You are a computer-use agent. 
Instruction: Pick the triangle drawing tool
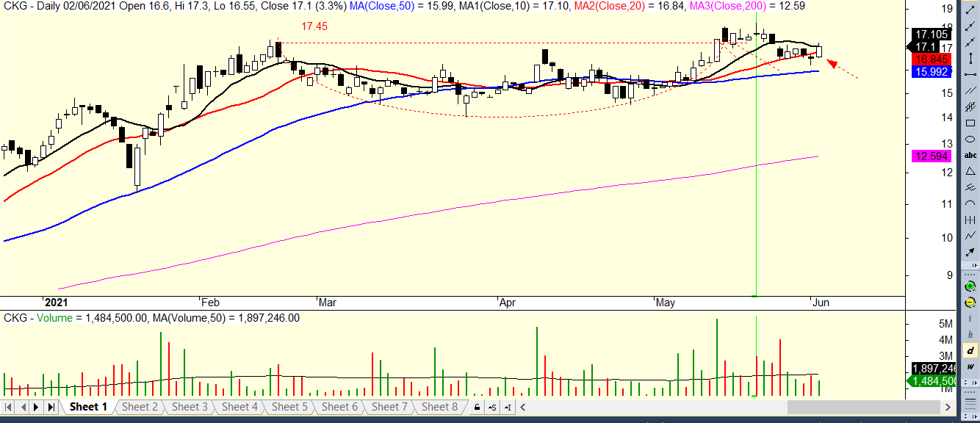coord(970,170)
